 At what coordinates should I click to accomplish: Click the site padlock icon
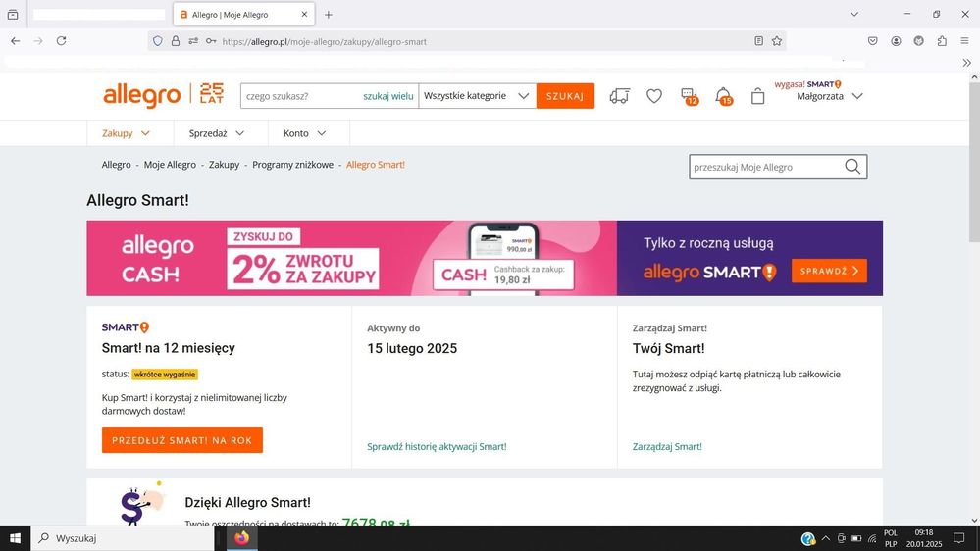176,41
